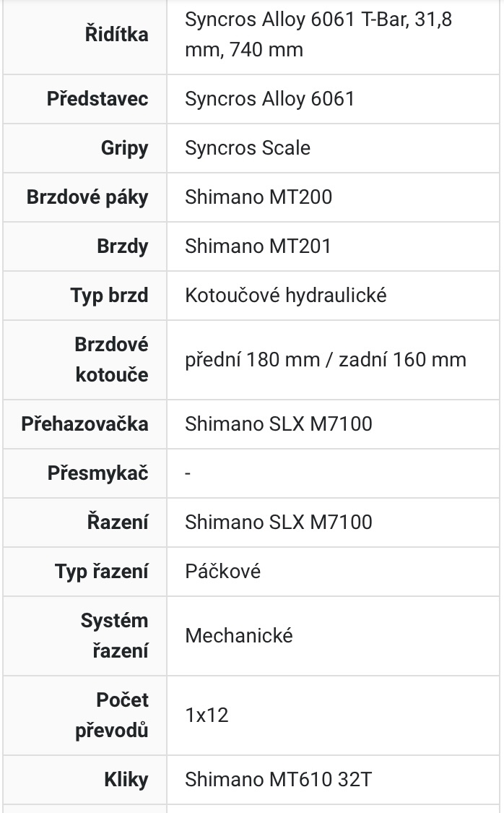Screen dimensions: 504x813
Task: Click the Přesmykač label
Action: pos(97,473)
